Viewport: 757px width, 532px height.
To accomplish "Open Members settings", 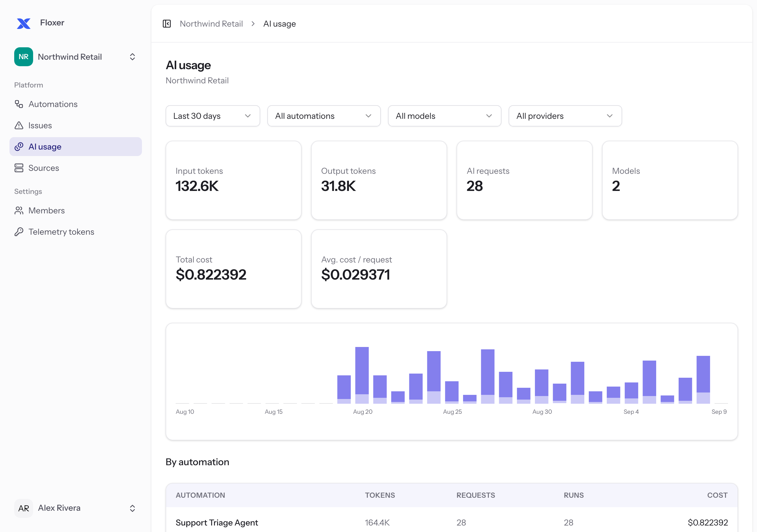I will tap(75, 211).
